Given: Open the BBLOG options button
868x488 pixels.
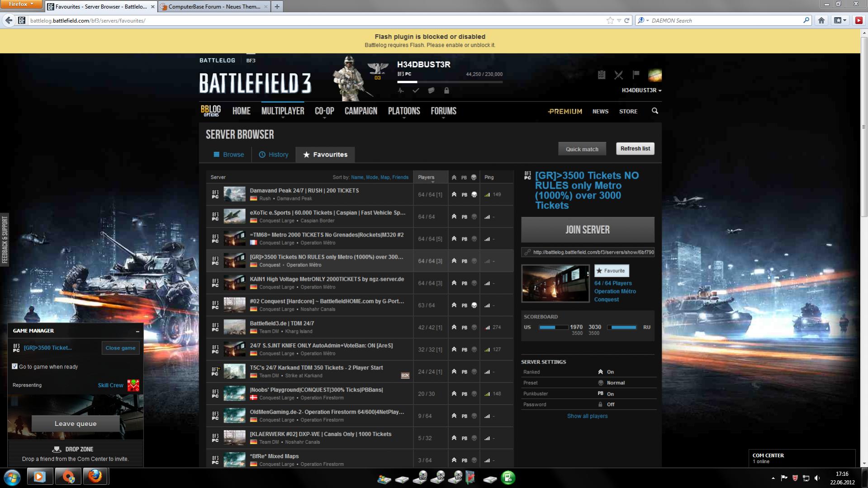Looking at the screenshot, I should (211, 111).
